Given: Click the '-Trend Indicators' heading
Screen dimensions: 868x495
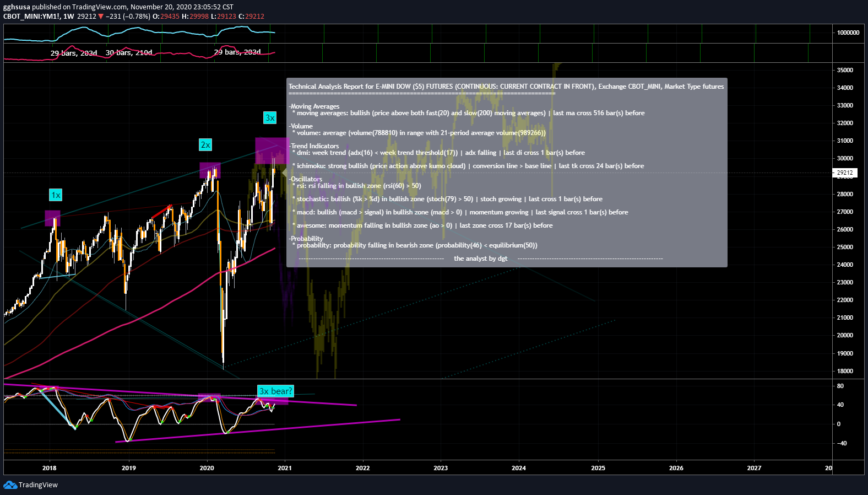Looking at the screenshot, I should pyautogui.click(x=314, y=146).
